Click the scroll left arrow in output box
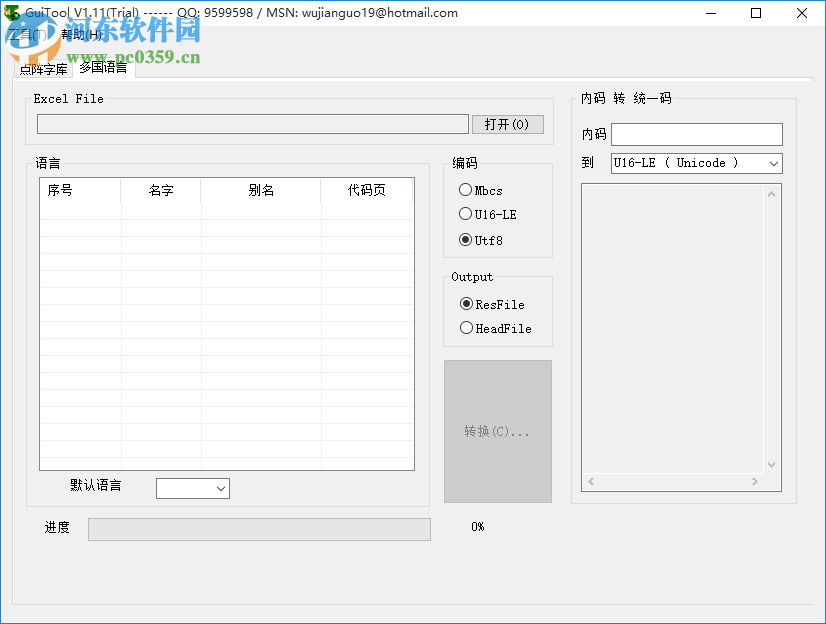Viewport: 826px width, 624px height. click(591, 481)
